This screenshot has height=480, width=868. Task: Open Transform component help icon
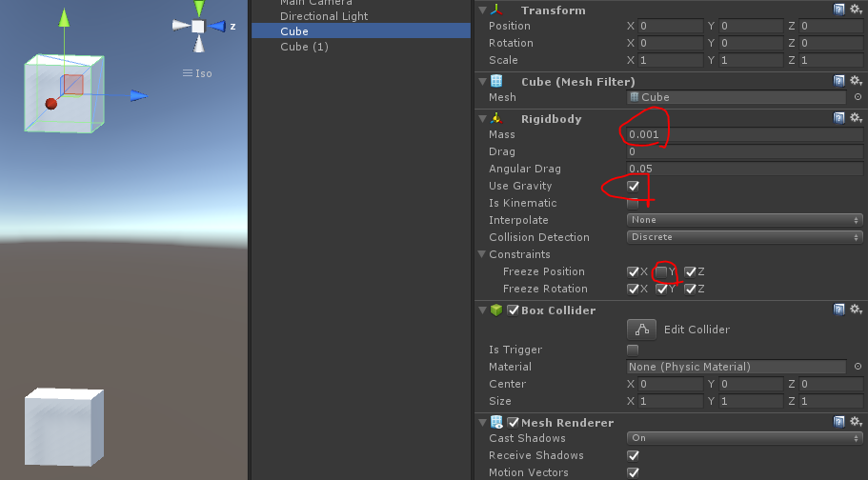[839, 10]
